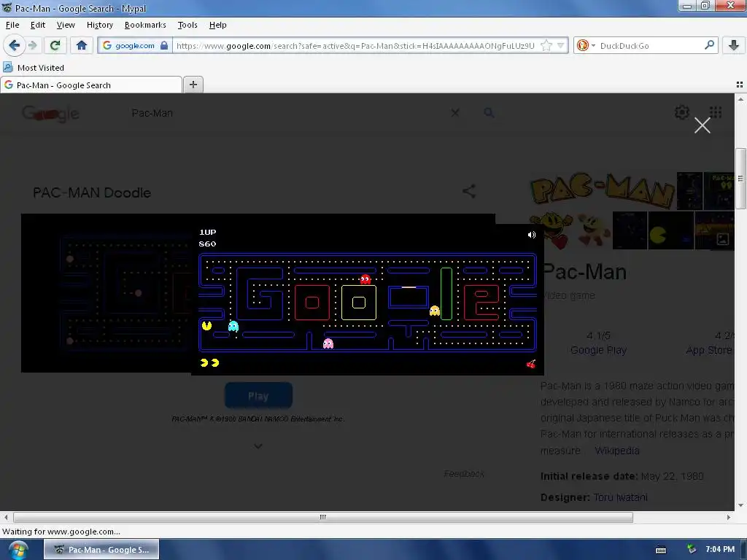The height and width of the screenshot is (560, 747).
Task: Click the search magnifier in DuckDuckGo box
Action: tap(709, 45)
